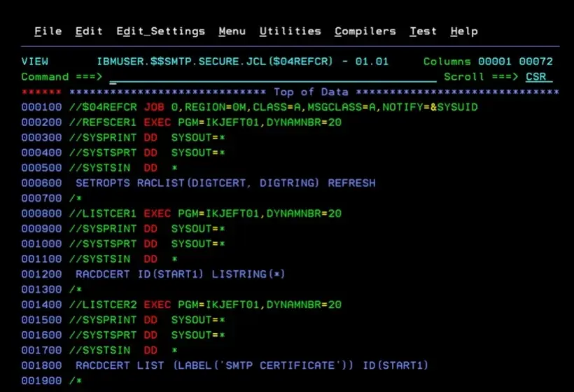Viewport: 574px width, 392px height.
Task: Click RACDCERT on line 001200
Action: [x=103, y=274]
